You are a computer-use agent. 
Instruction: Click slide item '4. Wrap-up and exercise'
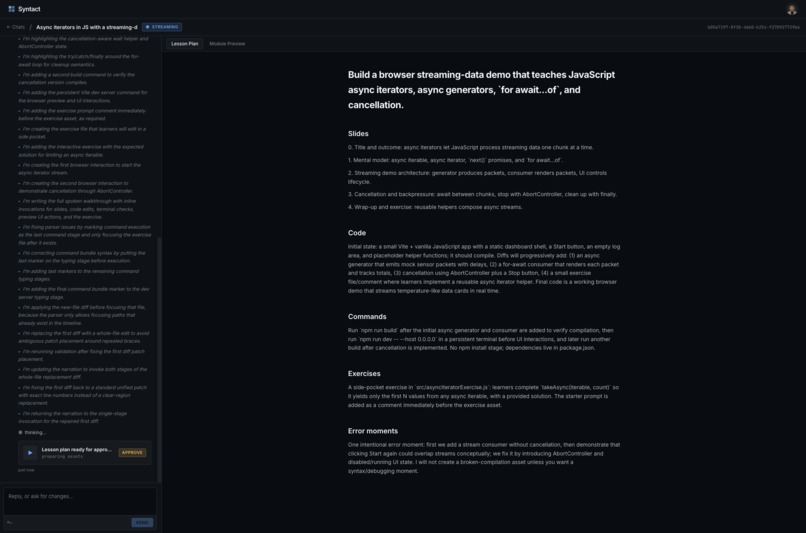435,207
